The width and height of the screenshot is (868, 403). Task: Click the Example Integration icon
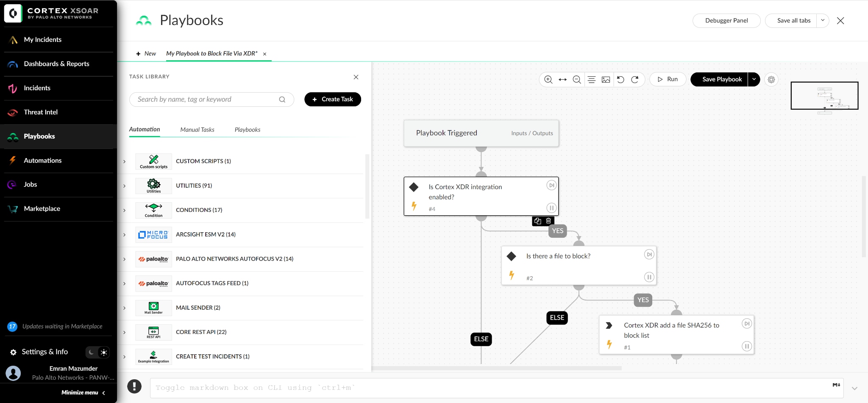point(153,357)
